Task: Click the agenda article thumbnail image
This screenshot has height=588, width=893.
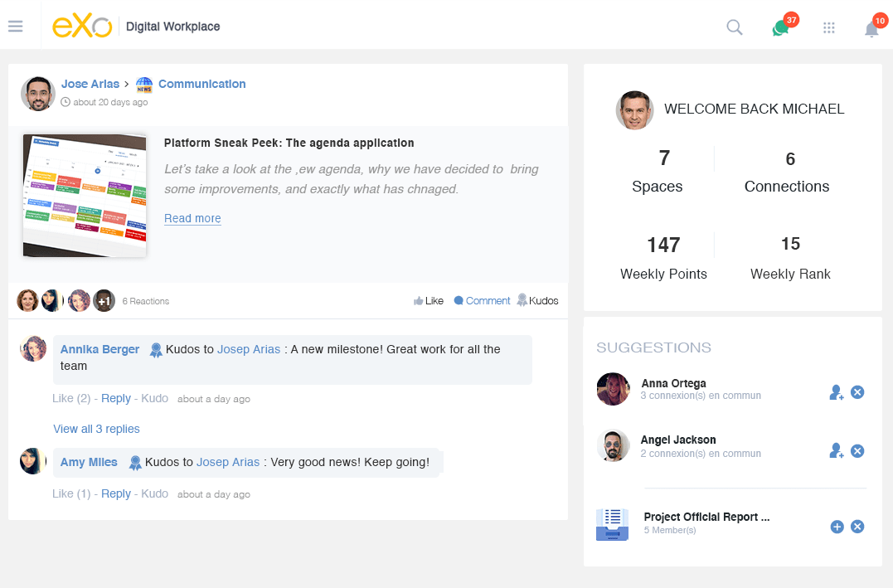Action: (84, 195)
